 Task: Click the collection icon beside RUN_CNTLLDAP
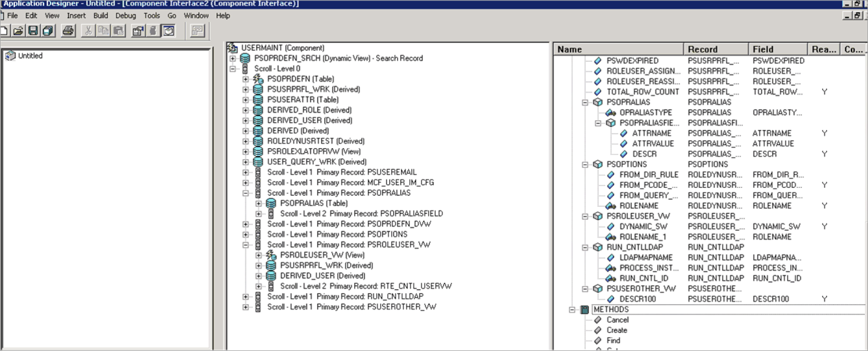(598, 247)
